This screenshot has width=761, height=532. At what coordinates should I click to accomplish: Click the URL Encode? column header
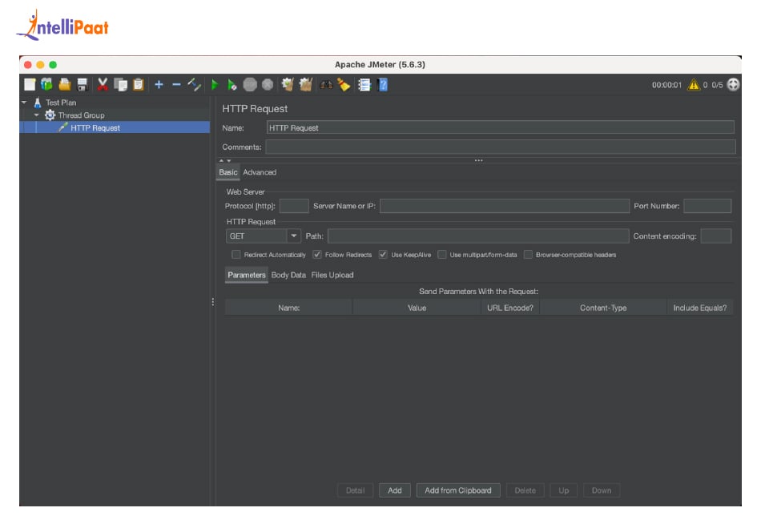coord(510,308)
